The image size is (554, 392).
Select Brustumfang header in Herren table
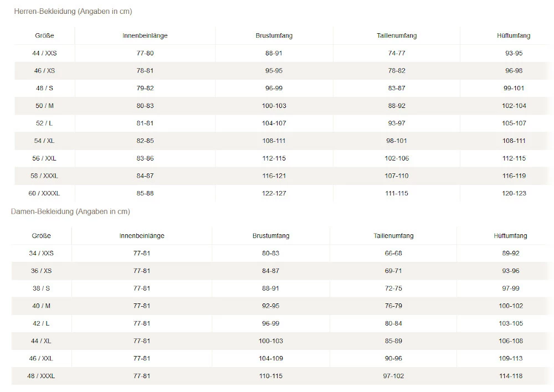274,36
